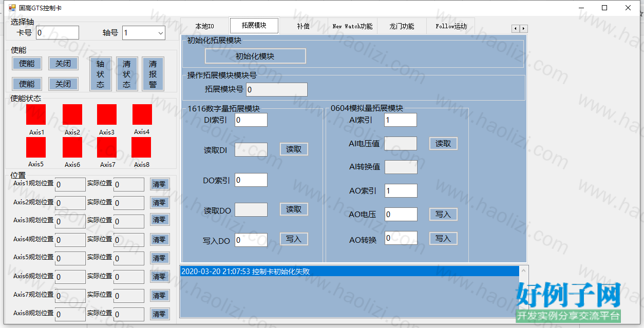Viewport: 644px width, 328px height.
Task: Click 写入 button next to AO电压
Action: point(443,214)
